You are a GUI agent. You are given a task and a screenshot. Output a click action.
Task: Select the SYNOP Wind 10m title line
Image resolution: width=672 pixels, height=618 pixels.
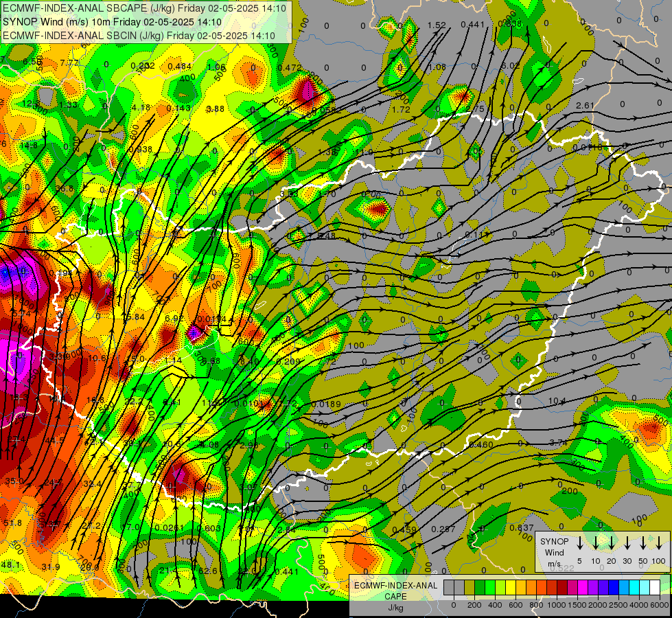(113, 22)
